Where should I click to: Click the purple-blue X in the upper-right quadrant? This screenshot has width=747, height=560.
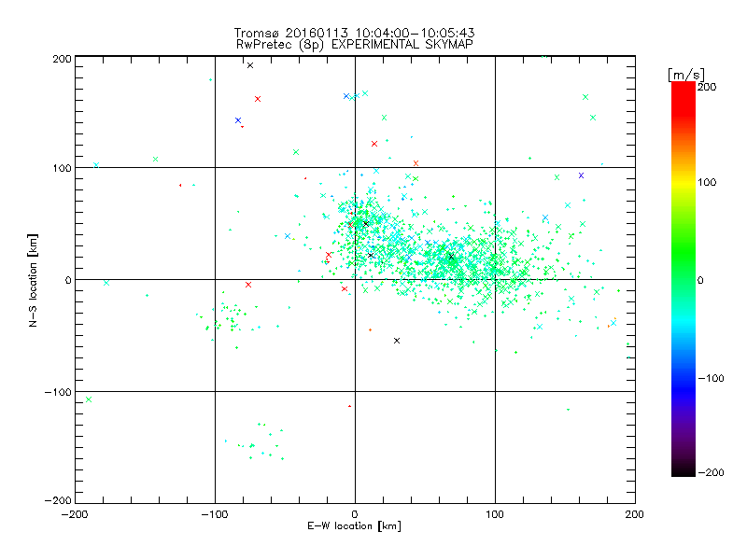(581, 175)
